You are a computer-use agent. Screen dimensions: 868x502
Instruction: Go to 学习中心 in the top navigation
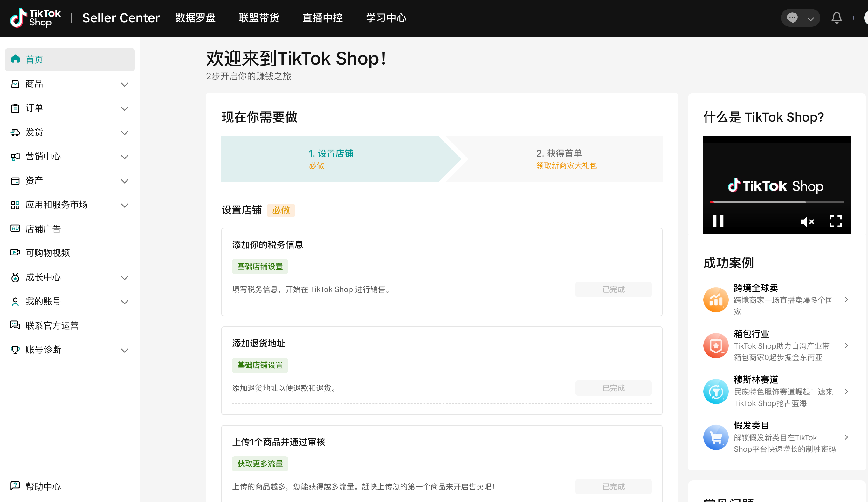[x=386, y=18]
